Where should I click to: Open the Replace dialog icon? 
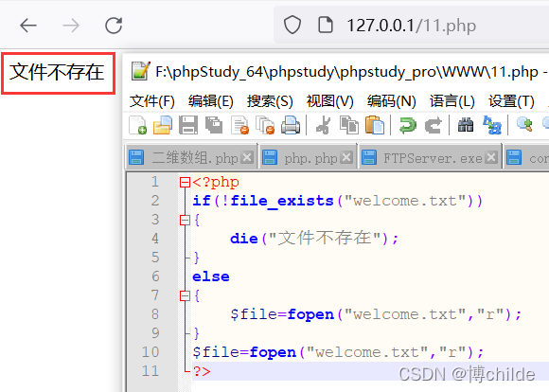click(x=492, y=125)
